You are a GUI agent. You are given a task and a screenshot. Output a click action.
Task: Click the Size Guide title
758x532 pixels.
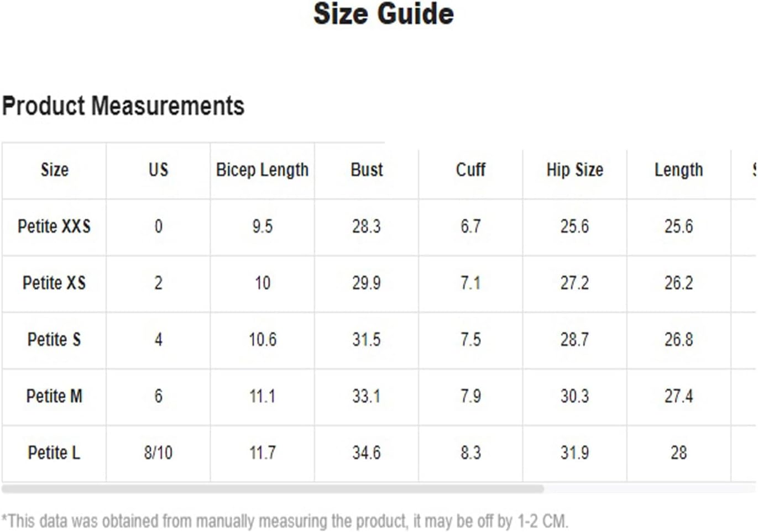coord(384,14)
